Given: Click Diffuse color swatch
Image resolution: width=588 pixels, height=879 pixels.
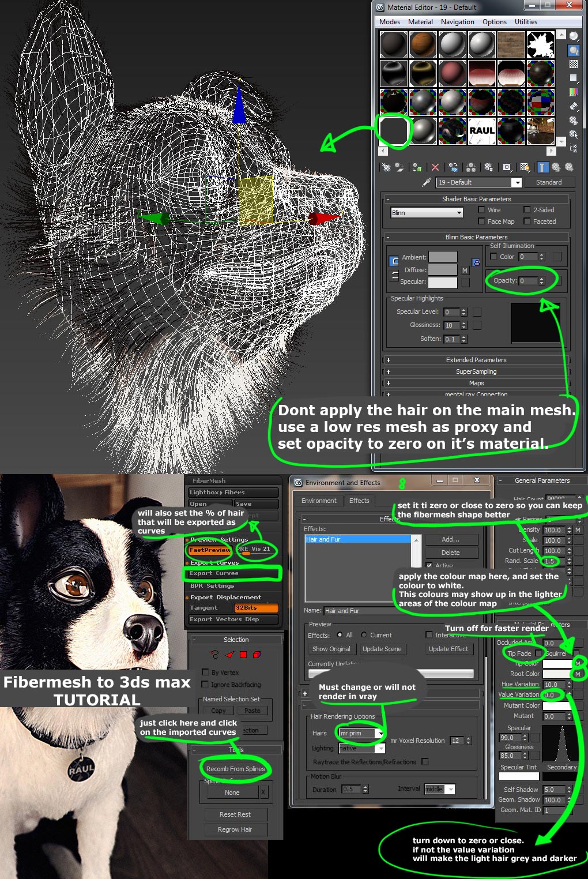Looking at the screenshot, I should pyautogui.click(x=443, y=269).
